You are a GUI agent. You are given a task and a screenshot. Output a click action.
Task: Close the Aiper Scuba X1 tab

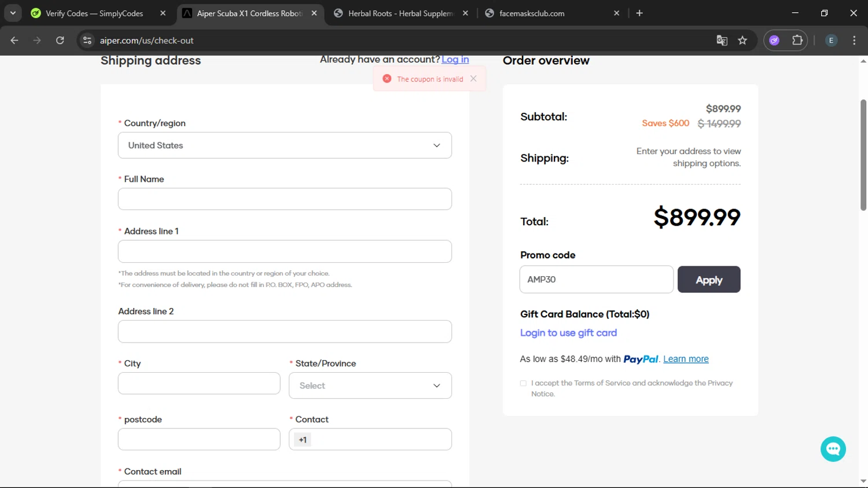[x=314, y=13]
